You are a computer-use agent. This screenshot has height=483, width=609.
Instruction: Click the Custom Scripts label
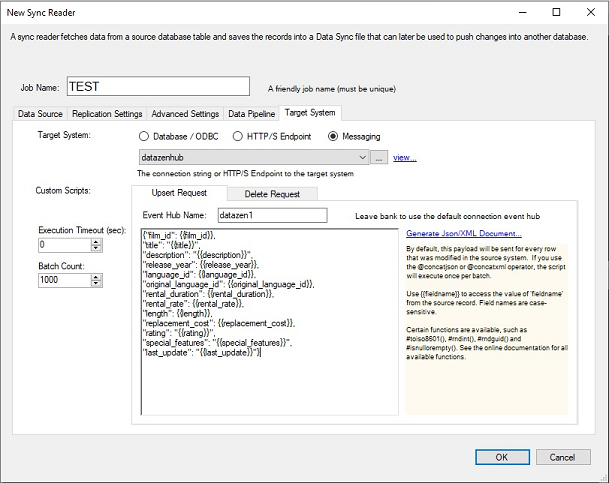click(x=63, y=191)
